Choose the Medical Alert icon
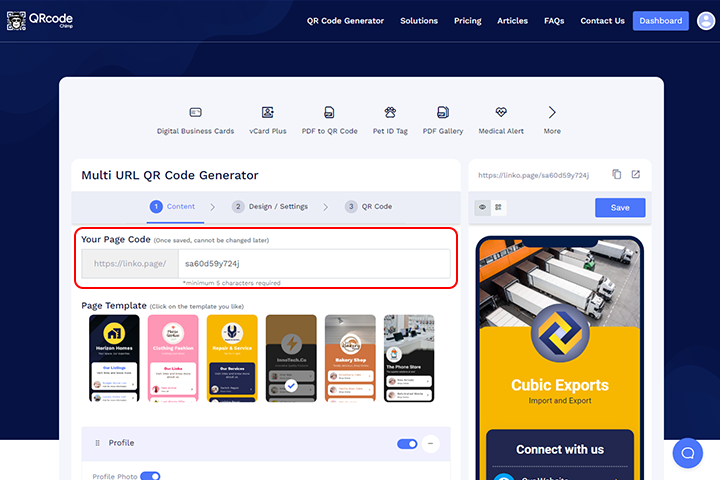 click(501, 112)
